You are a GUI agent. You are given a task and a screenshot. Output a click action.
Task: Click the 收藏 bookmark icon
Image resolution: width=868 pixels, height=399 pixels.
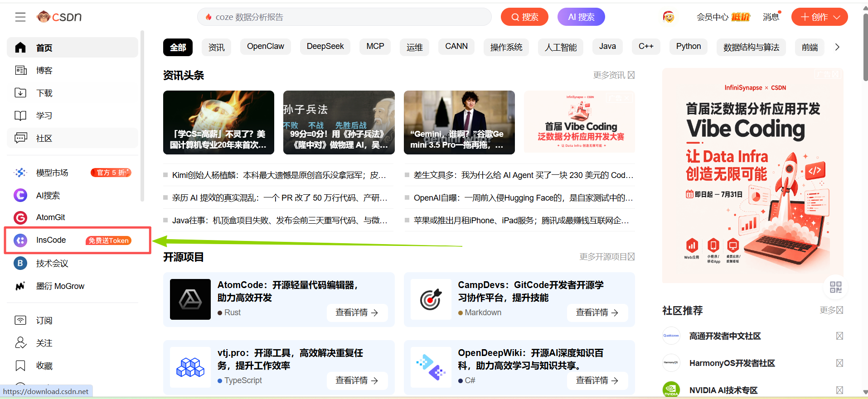click(20, 365)
